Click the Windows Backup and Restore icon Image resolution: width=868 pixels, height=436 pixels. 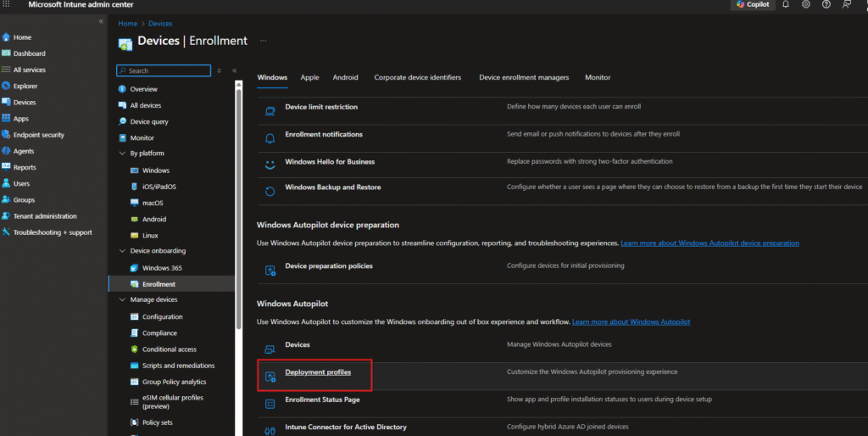[270, 191]
